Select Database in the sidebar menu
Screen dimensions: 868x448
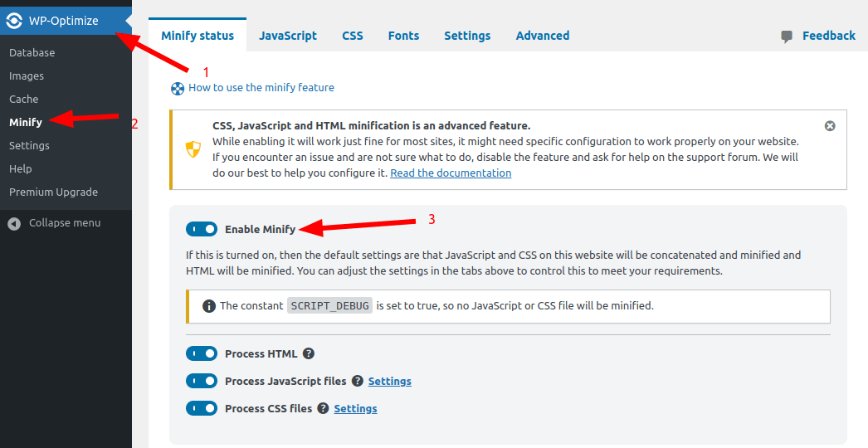32,52
